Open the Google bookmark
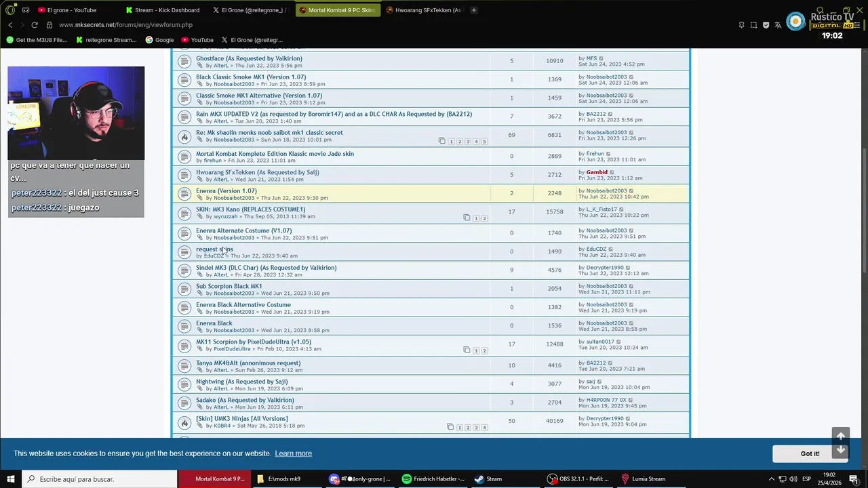This screenshot has height=488, width=868. pyautogui.click(x=159, y=40)
